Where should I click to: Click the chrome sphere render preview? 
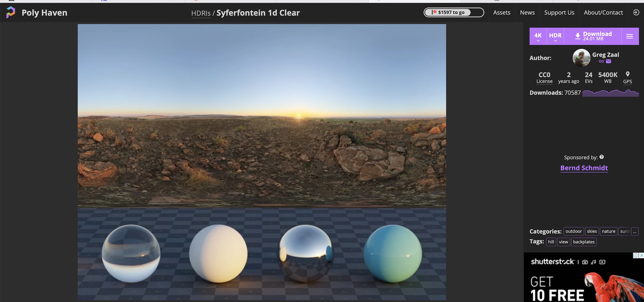tap(306, 253)
